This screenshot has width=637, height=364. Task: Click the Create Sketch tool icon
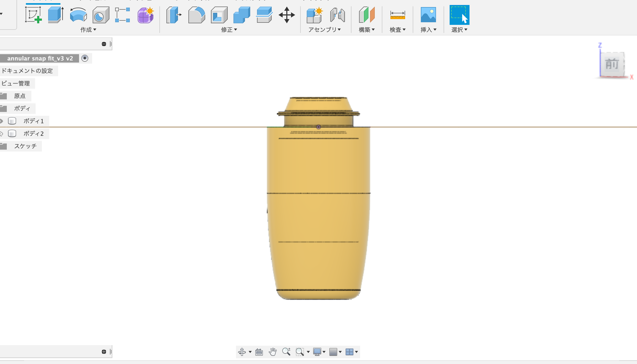[x=33, y=15]
